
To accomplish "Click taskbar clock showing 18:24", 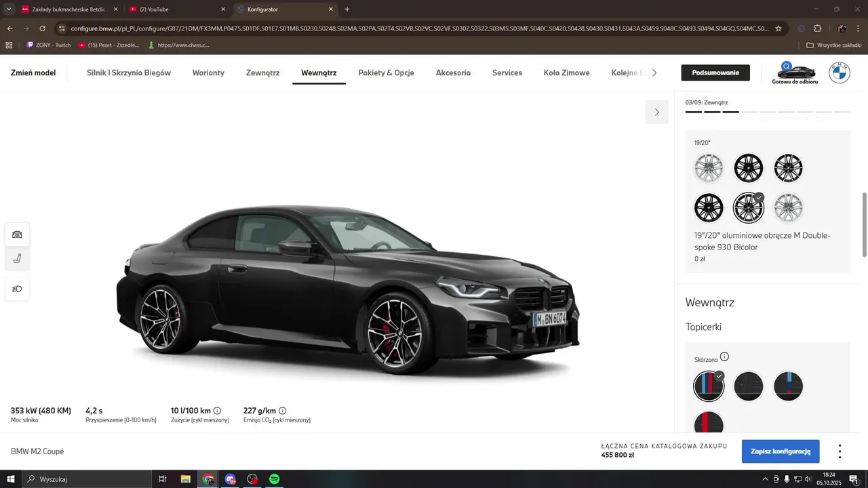I will coord(829,479).
